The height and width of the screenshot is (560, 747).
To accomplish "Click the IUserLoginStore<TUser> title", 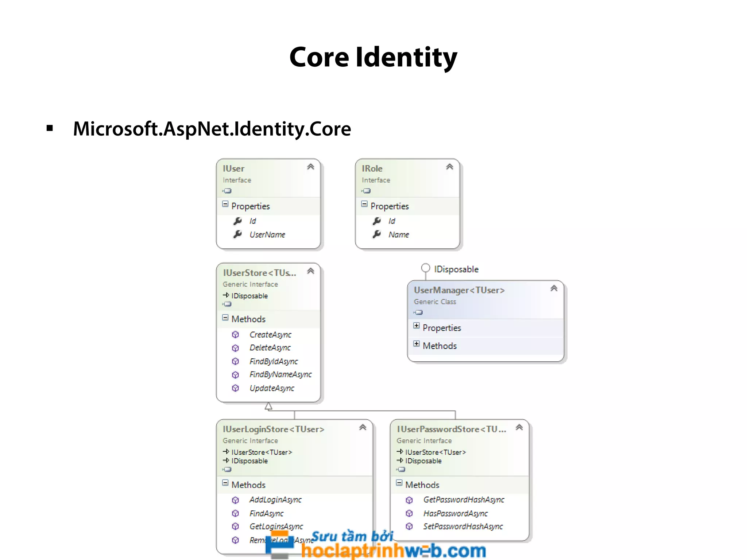I will pyautogui.click(x=274, y=429).
